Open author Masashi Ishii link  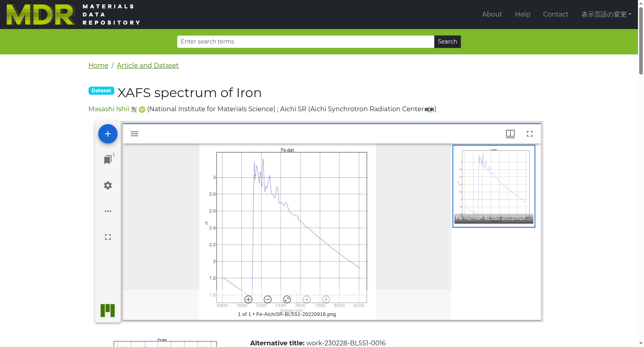[109, 109]
